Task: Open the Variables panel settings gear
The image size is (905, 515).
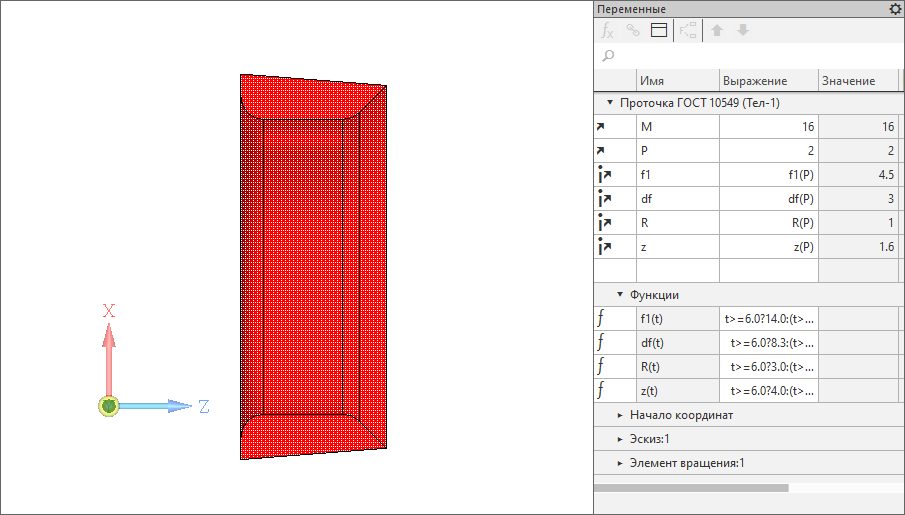Action: (x=895, y=9)
